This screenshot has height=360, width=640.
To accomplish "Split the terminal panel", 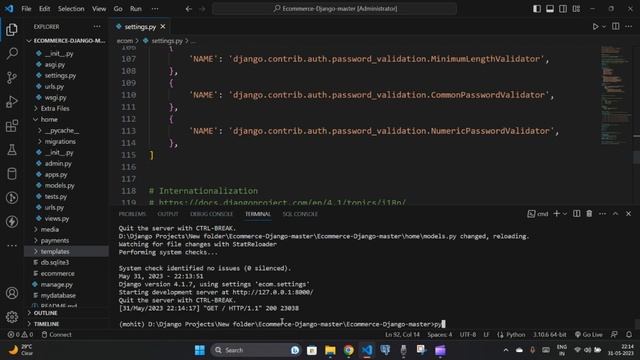I will pyautogui.click(x=576, y=213).
